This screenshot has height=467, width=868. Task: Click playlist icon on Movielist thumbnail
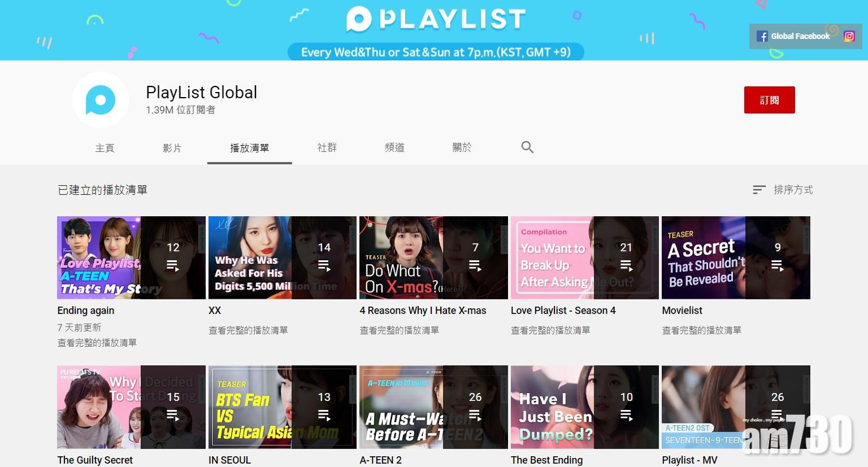pos(778,265)
